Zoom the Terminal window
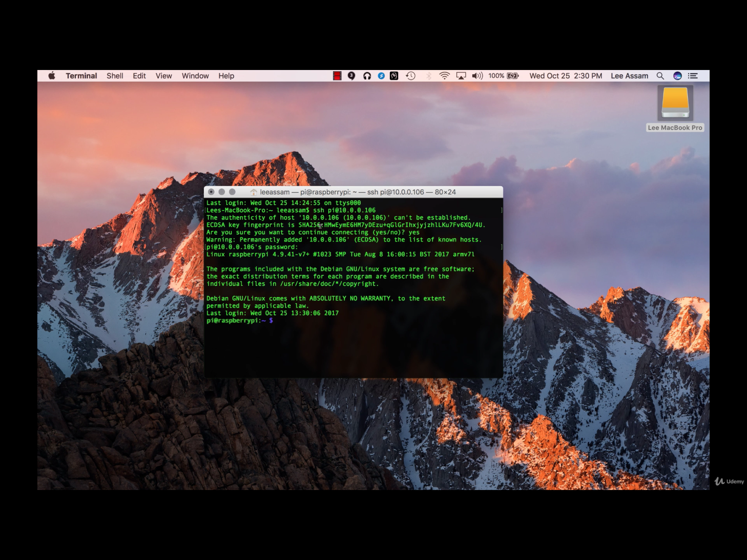The height and width of the screenshot is (560, 747). pyautogui.click(x=232, y=192)
